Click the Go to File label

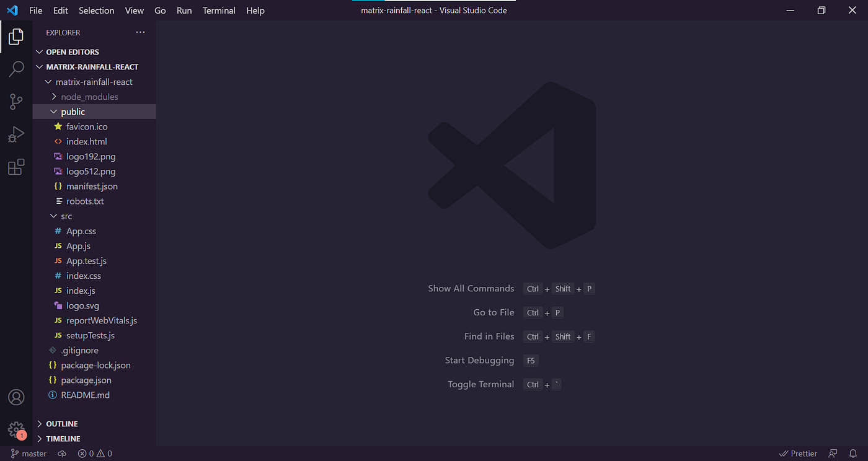pyautogui.click(x=494, y=312)
